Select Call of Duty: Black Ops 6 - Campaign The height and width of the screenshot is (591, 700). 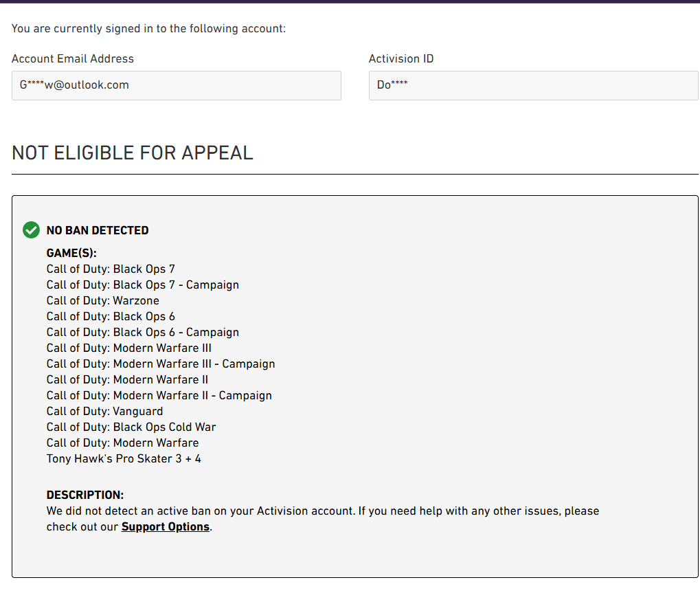tap(143, 333)
